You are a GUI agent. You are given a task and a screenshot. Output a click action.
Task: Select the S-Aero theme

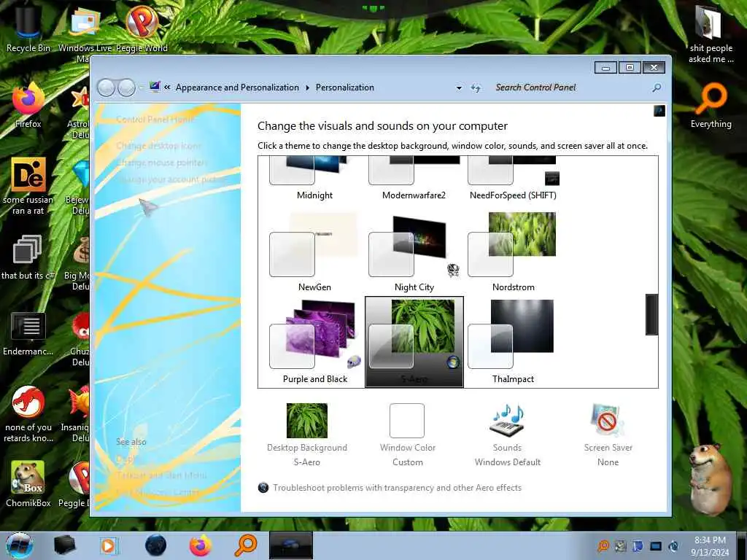pyautogui.click(x=414, y=342)
